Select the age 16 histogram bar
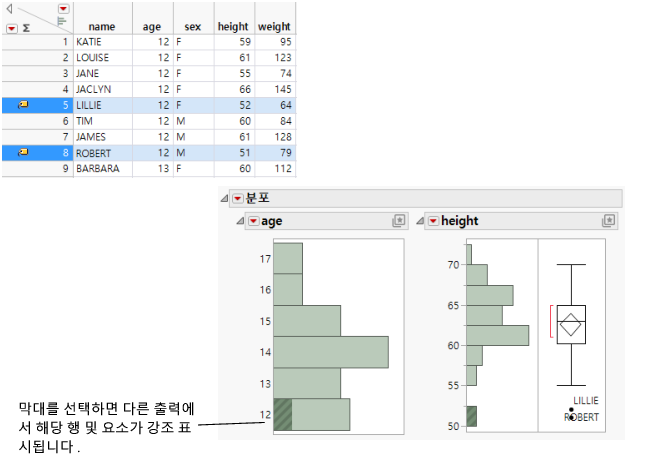 point(288,289)
